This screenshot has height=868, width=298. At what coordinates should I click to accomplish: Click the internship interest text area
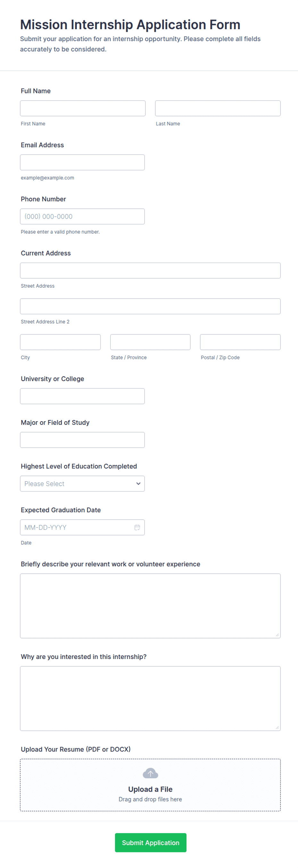(x=150, y=698)
